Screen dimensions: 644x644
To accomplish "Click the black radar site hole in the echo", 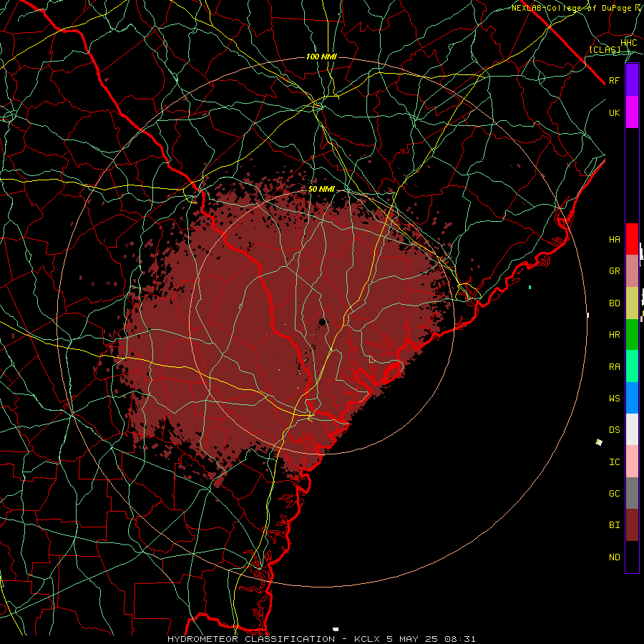I will tap(323, 321).
